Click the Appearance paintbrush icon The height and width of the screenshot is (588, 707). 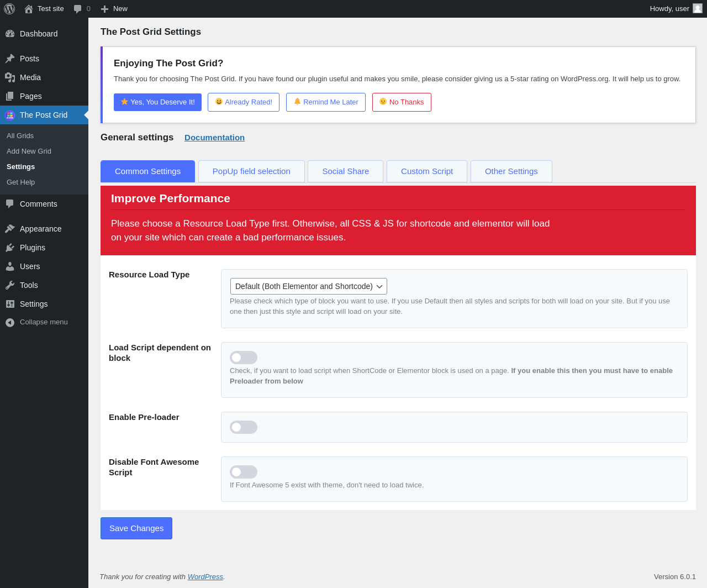(x=10, y=229)
